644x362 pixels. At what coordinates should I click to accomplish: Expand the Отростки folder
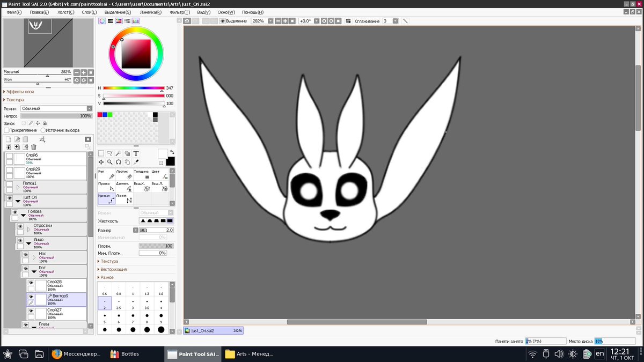29,229
